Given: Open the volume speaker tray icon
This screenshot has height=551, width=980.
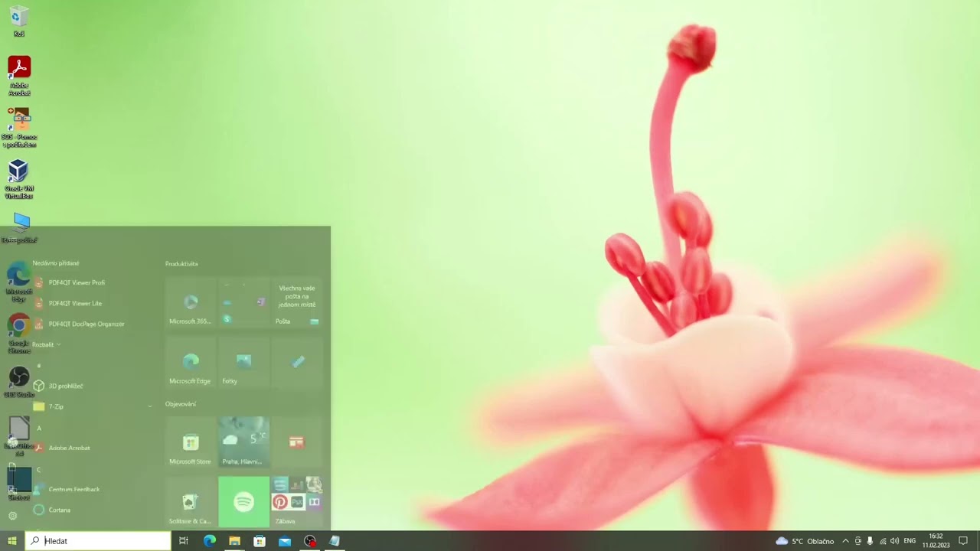Looking at the screenshot, I should (x=894, y=541).
